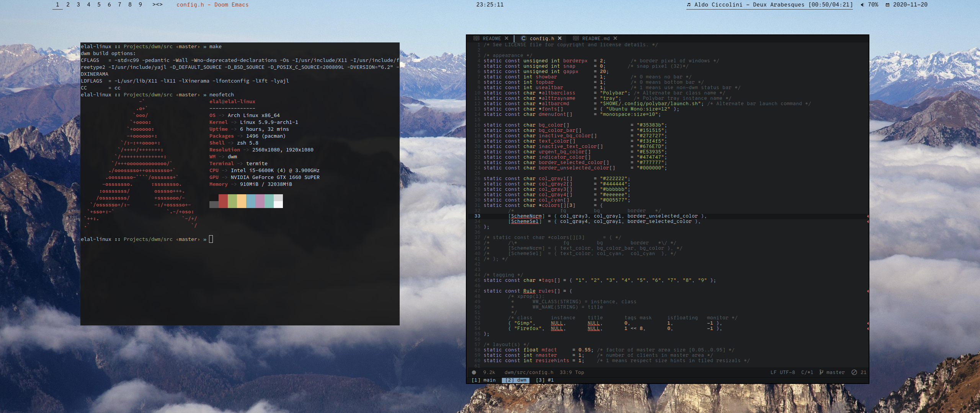Click the book icon on README.md tab

576,38
